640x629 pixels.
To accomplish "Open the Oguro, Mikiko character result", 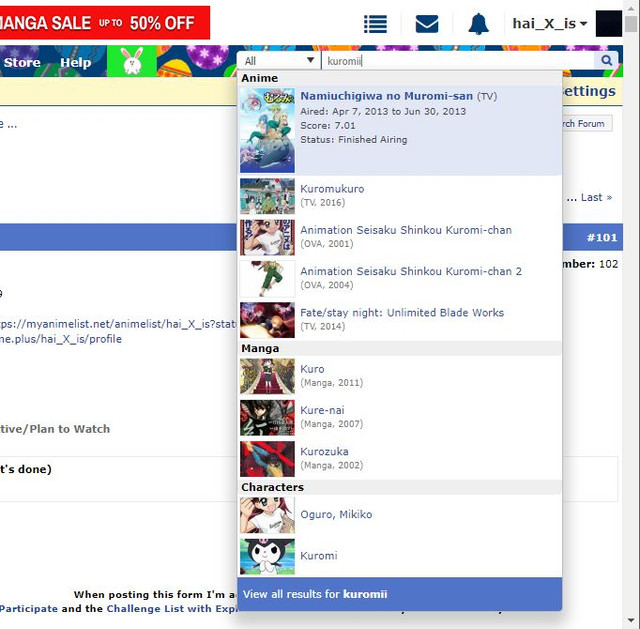I will coord(336,515).
